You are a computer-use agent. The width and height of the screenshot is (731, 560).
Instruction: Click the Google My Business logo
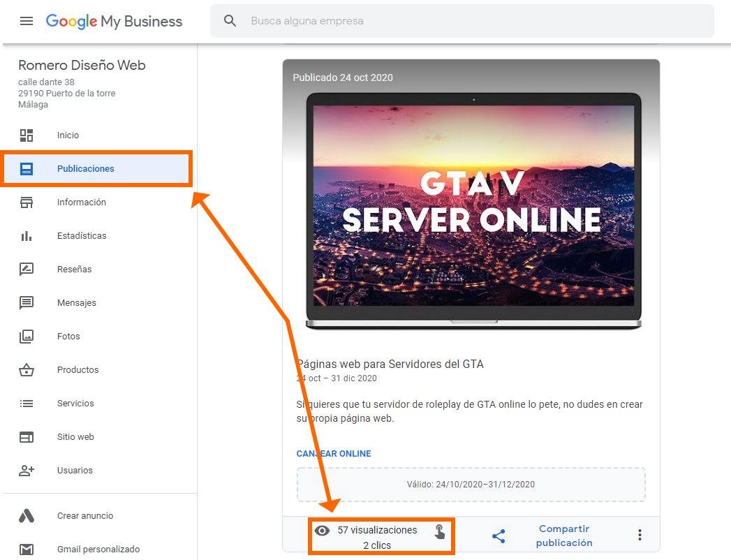coord(114,21)
